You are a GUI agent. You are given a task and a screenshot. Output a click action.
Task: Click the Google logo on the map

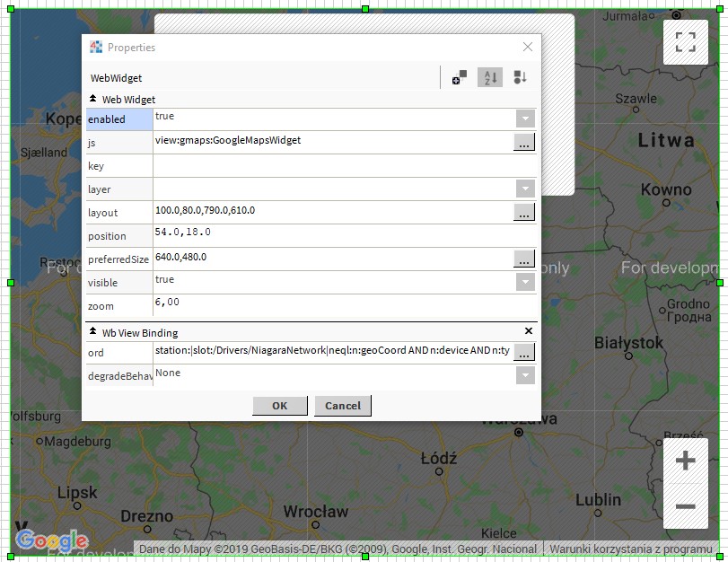51,540
